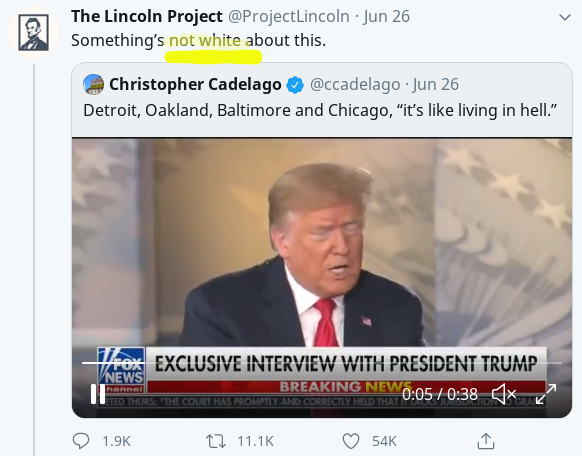Open tweet options chevron menu

[565, 17]
